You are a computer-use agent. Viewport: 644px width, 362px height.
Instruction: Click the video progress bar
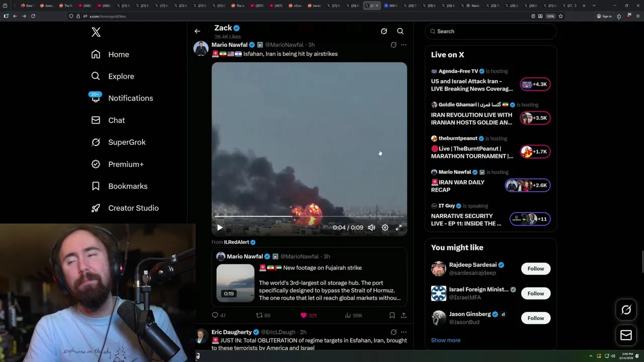point(309,217)
